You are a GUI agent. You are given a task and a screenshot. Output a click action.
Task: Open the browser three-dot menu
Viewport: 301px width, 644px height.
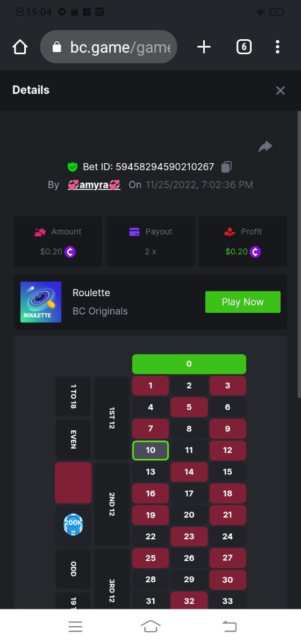tap(277, 47)
